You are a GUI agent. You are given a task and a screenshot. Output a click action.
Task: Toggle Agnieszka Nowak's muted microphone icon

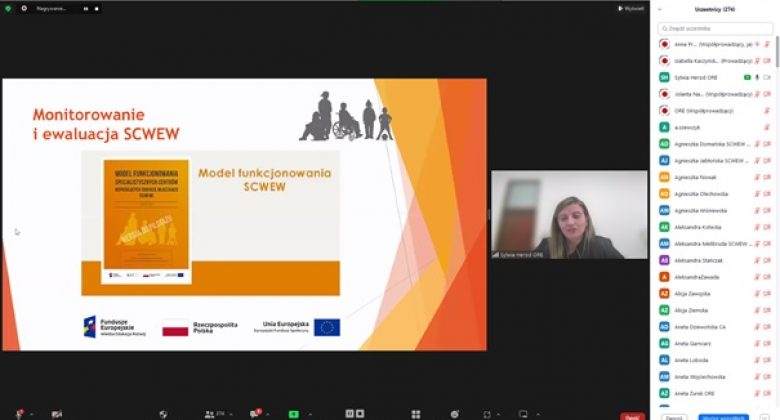[758, 177]
